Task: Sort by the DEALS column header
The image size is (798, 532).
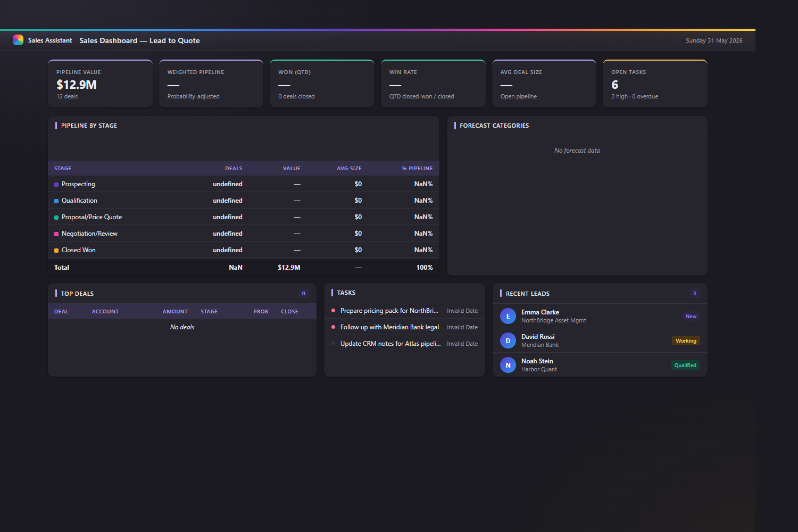Action: 234,168
